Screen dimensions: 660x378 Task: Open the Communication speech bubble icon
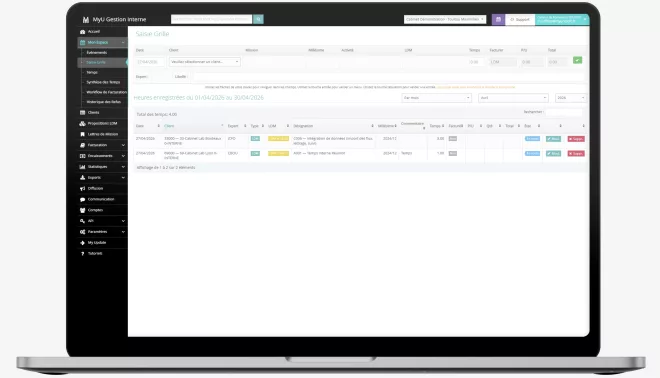[82, 200]
